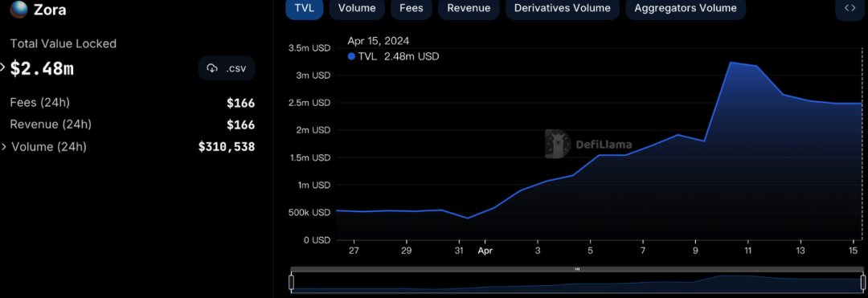Click the embed code brackets icon
Image resolution: width=868 pixels, height=298 pixels.
point(850,8)
